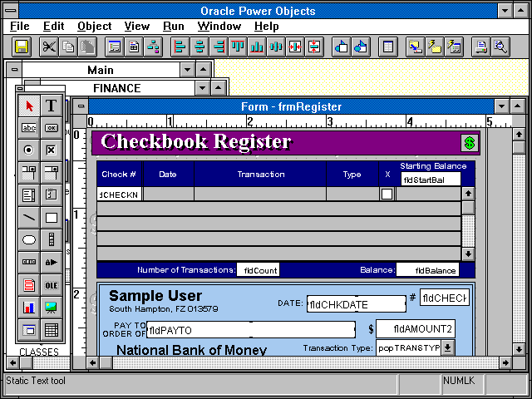Open the Object menu
The width and height of the screenshot is (532, 399).
click(x=94, y=26)
